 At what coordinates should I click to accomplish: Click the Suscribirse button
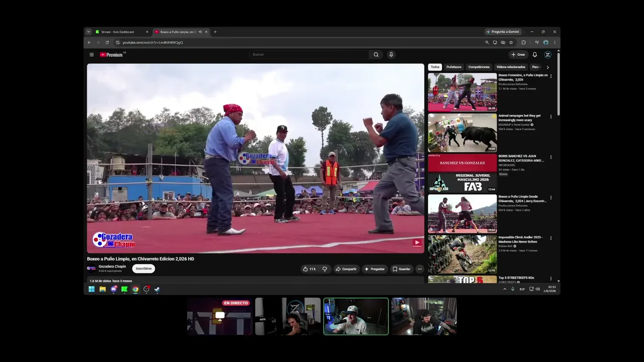tap(143, 268)
